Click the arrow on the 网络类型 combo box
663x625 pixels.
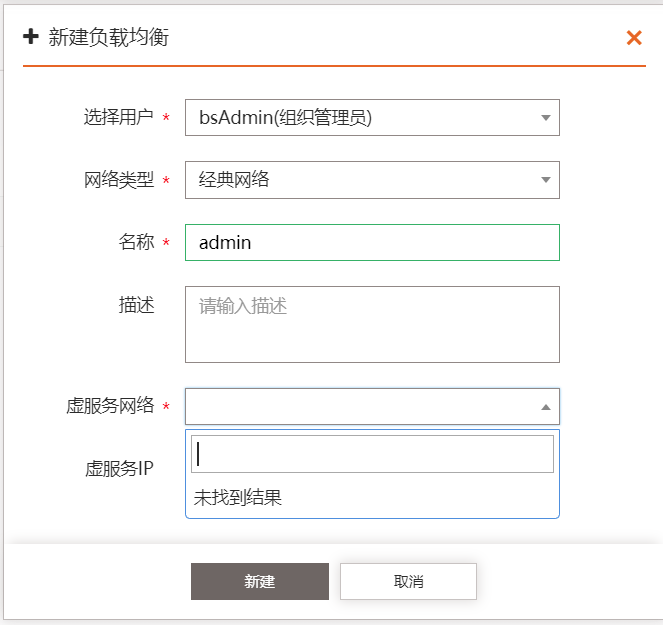pos(546,180)
